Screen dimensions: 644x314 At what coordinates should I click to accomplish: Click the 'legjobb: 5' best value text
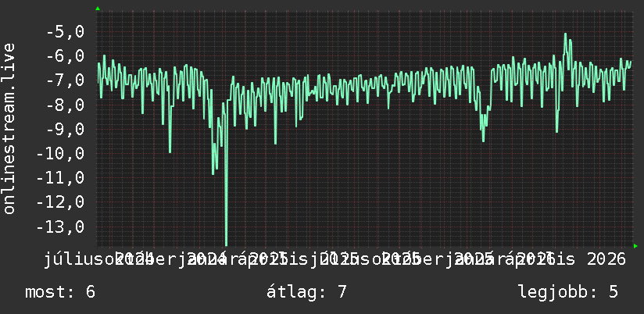pos(568,292)
